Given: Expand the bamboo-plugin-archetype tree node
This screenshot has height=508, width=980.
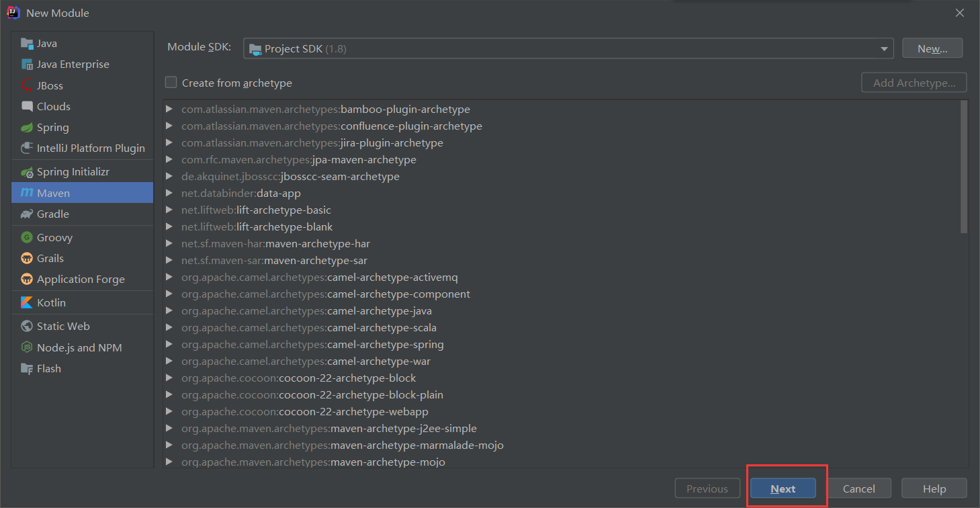Looking at the screenshot, I should pyautogui.click(x=169, y=110).
